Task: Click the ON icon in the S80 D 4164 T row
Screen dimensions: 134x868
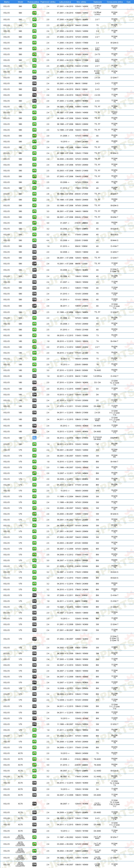Action: [34, 246]
